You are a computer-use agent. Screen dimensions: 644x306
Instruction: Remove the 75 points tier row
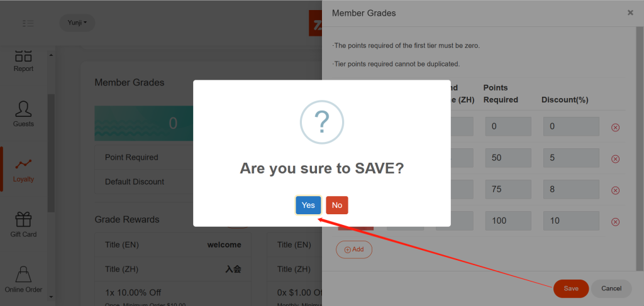pyautogui.click(x=615, y=190)
